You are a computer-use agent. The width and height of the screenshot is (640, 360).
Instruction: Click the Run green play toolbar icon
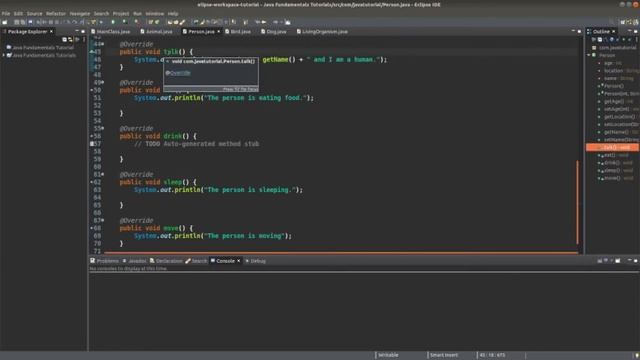pos(113,22)
